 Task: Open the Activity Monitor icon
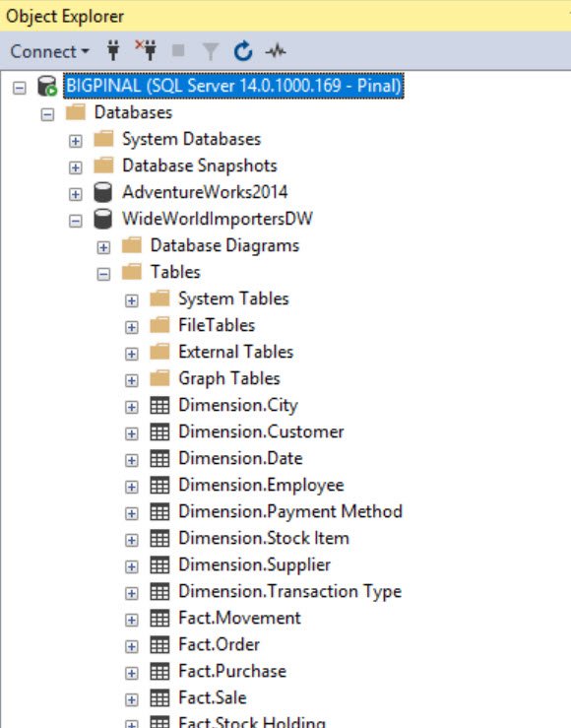pos(276,50)
